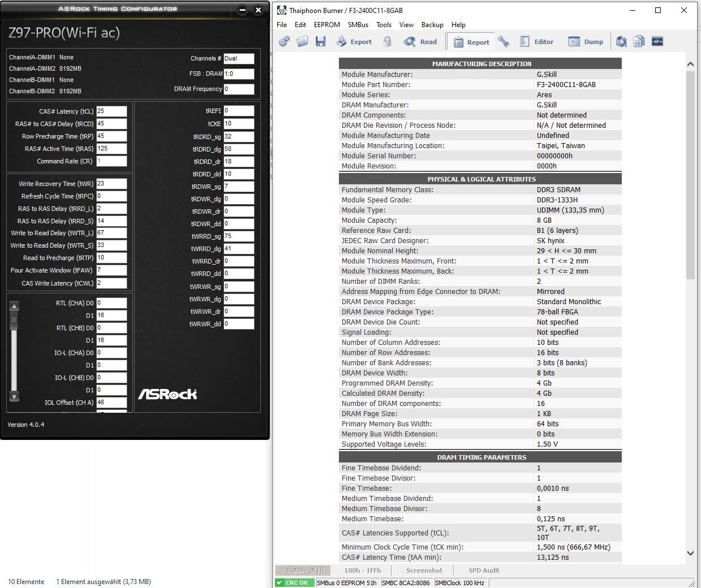Click the F3-2400C11-8GAB part number value
701x588 pixels.
tap(566, 85)
